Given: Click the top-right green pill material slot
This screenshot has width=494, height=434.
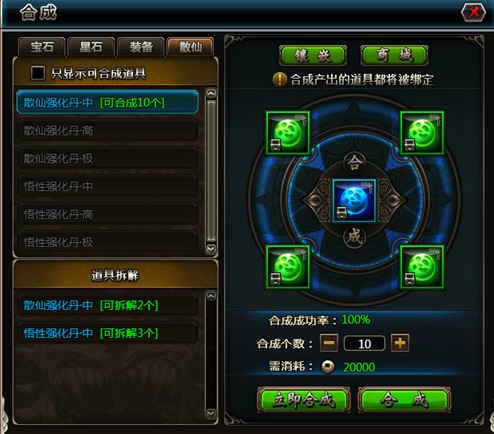Looking at the screenshot, I should [422, 133].
